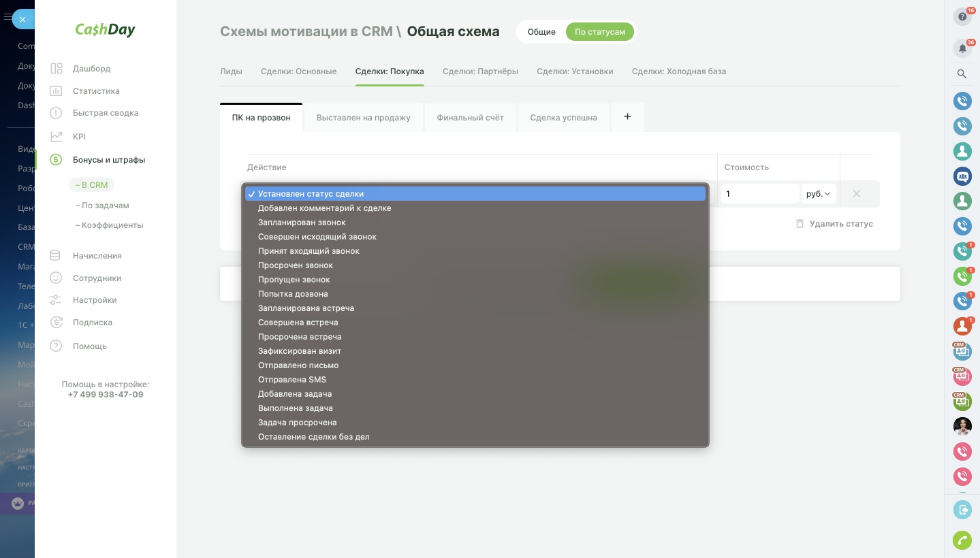Pick Отправлена SMS from the list
The width and height of the screenshot is (980, 558).
coord(475,380)
